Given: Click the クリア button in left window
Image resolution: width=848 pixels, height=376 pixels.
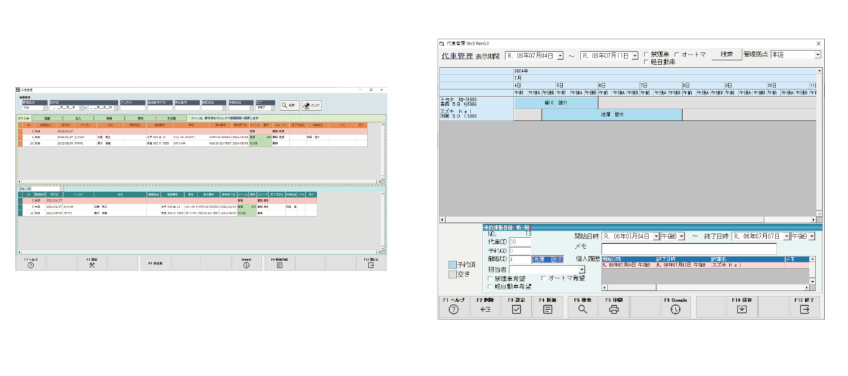Looking at the screenshot, I should pos(312,105).
